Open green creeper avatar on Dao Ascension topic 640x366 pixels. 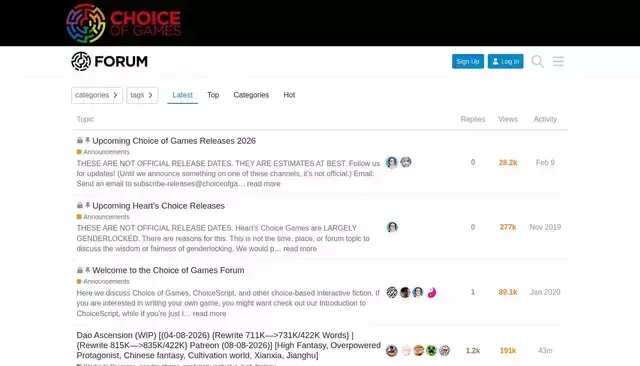[x=431, y=350]
